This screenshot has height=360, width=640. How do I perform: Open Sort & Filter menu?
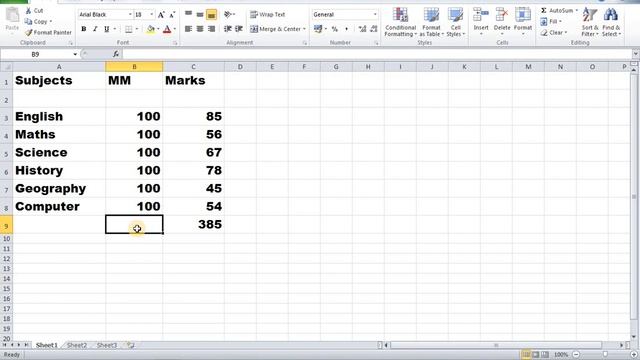(x=590, y=22)
